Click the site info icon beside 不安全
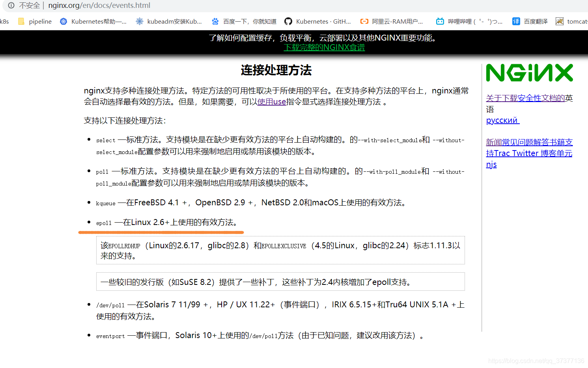588x368 pixels. pos(11,6)
